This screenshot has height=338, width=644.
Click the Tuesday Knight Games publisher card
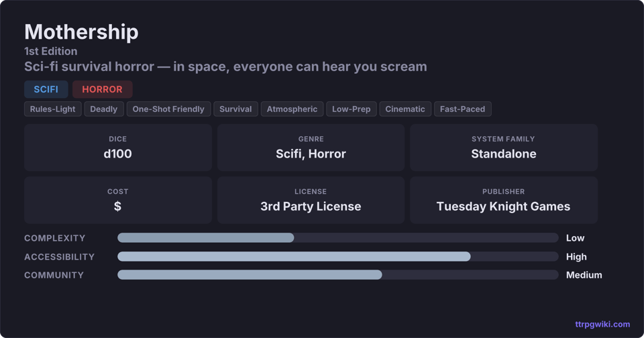coord(503,200)
